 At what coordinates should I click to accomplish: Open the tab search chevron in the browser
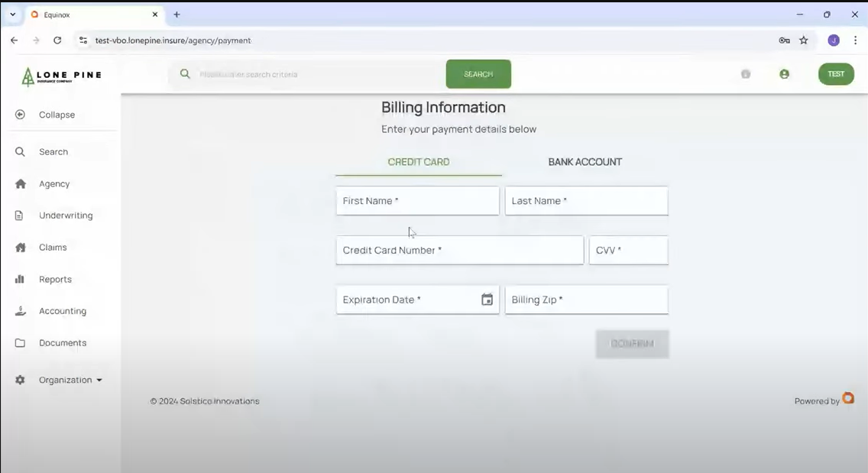[x=11, y=14]
